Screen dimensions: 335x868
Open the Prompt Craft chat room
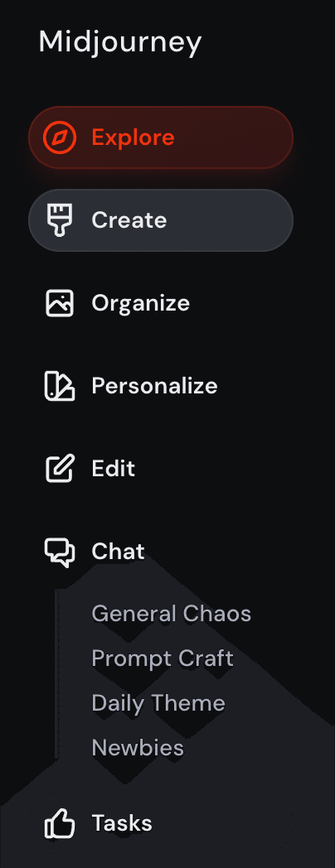(x=163, y=658)
